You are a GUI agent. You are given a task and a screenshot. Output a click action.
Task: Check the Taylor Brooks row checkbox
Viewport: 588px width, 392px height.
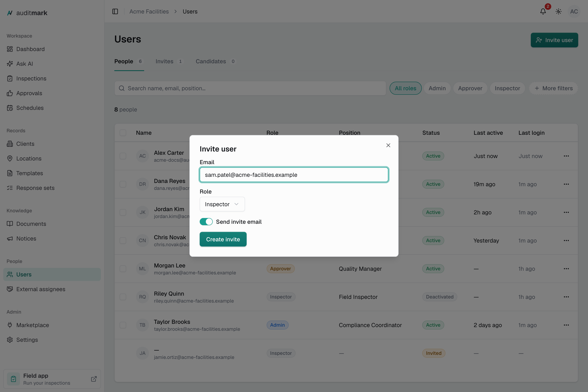pyautogui.click(x=123, y=325)
